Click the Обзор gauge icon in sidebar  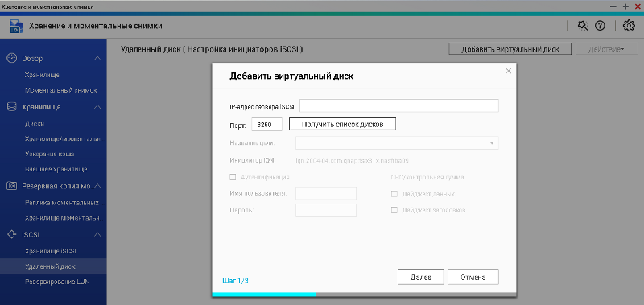[x=12, y=58]
